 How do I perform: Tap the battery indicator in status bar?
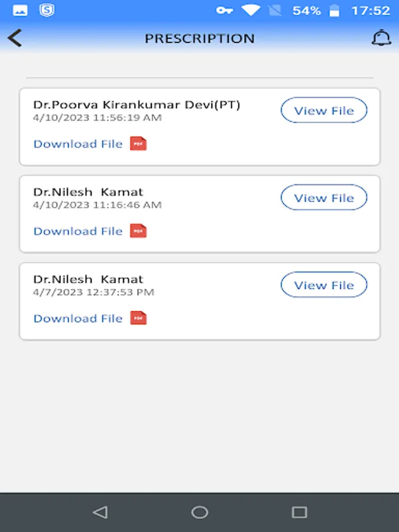(335, 10)
